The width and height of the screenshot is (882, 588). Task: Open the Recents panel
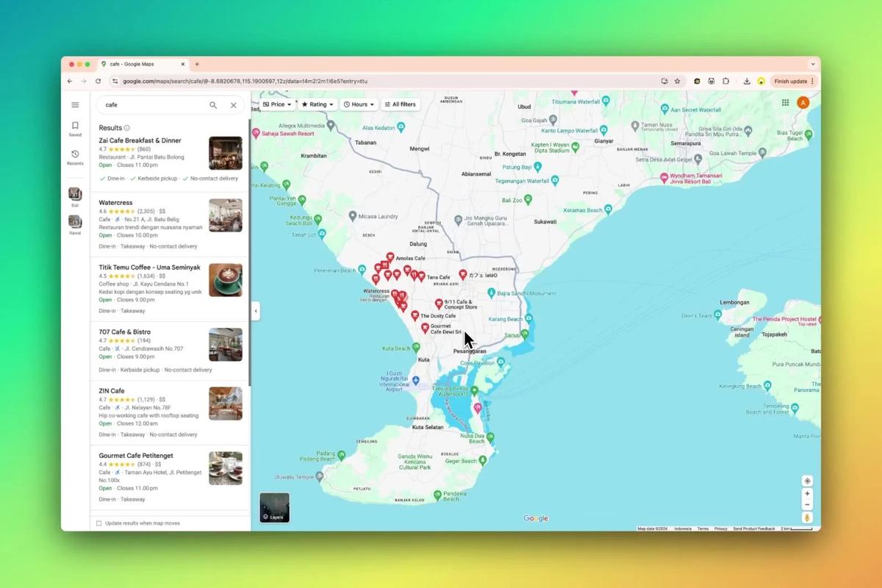point(75,157)
